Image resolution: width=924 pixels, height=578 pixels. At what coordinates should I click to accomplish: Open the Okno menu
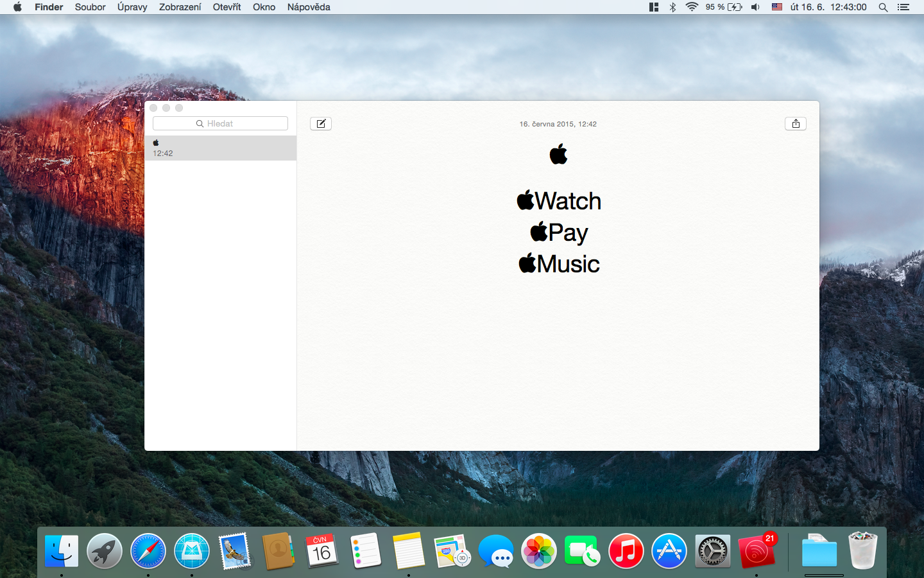pos(264,7)
